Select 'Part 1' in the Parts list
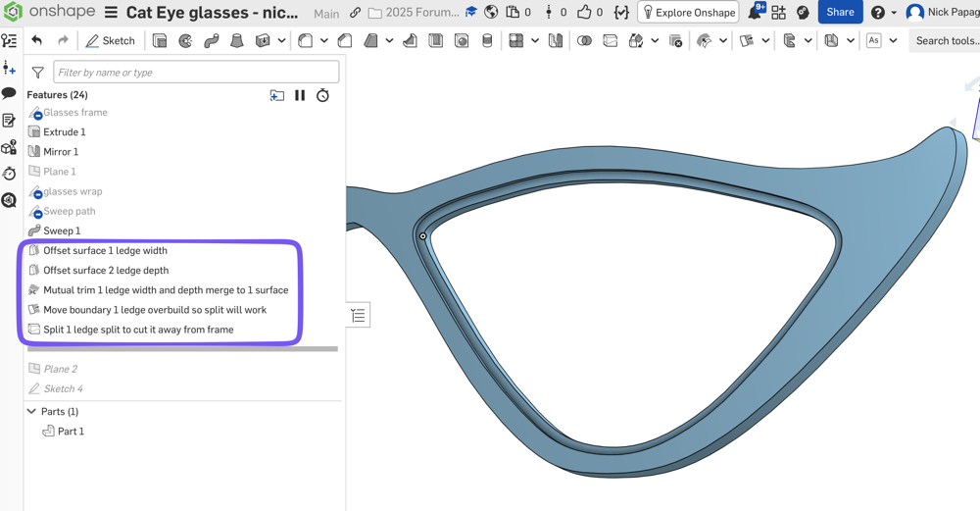Image resolution: width=980 pixels, height=511 pixels. tap(71, 432)
